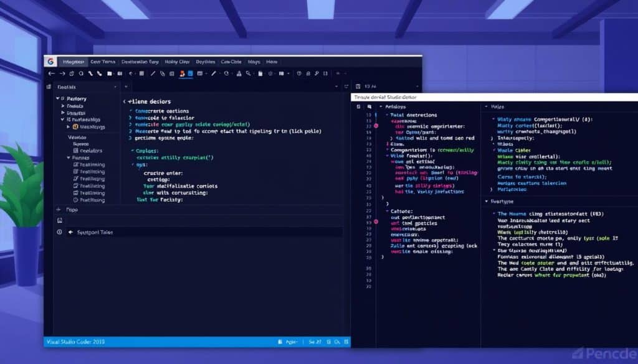This screenshot has height=364, width=638.
Task: Expand the node with the orange icon
Action: coord(69,127)
